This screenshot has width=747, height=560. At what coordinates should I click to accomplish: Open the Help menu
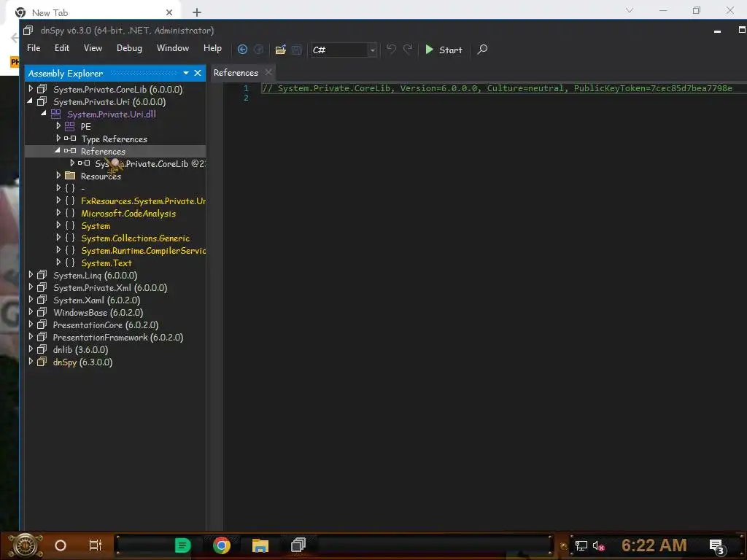212,48
